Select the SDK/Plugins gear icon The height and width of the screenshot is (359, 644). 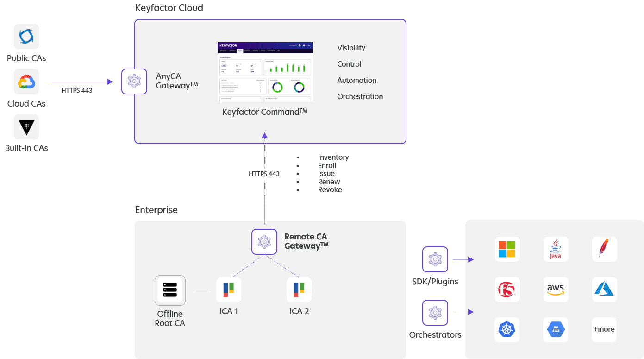[x=435, y=259]
